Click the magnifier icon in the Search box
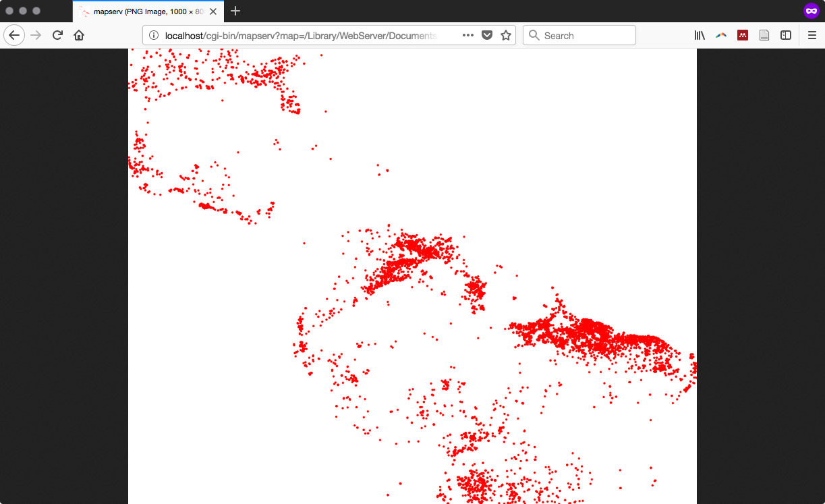 [534, 35]
